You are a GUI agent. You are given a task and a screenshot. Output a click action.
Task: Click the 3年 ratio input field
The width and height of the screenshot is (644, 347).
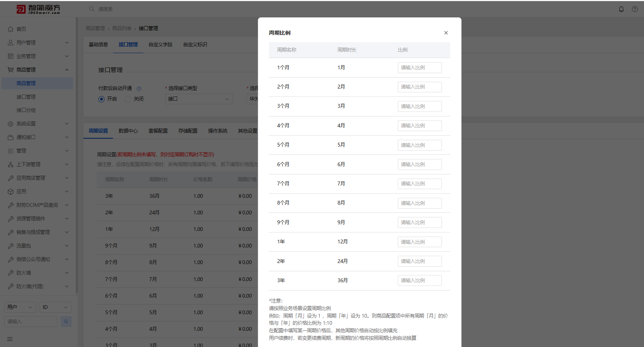(420, 280)
